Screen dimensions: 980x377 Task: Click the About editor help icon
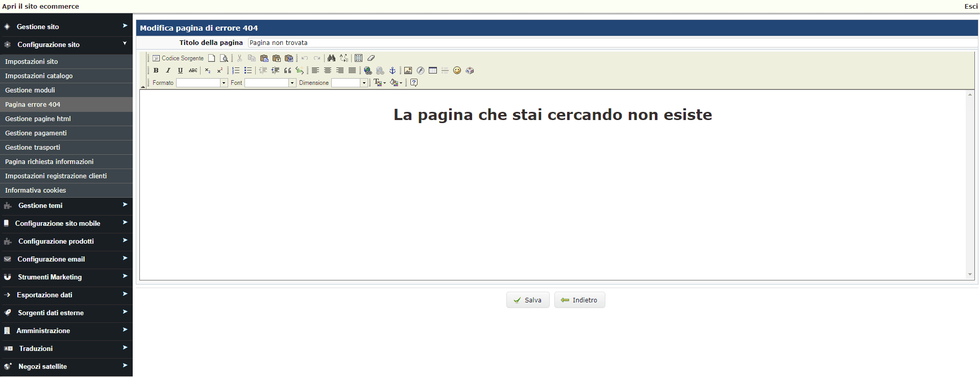[x=414, y=83]
